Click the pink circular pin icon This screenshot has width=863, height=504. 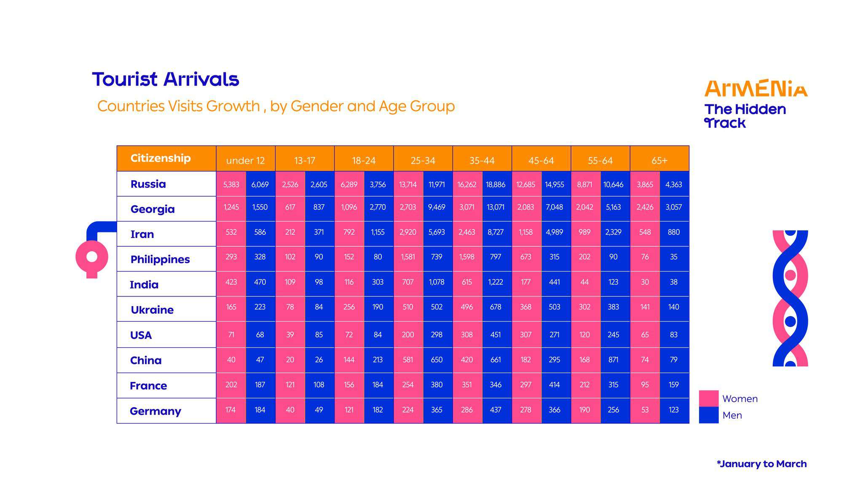[x=92, y=257]
